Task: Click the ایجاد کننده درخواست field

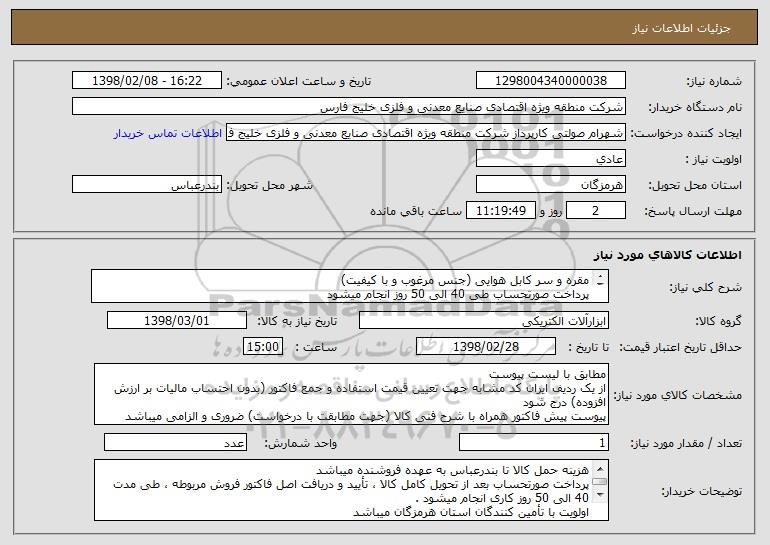Action: pyautogui.click(x=426, y=133)
